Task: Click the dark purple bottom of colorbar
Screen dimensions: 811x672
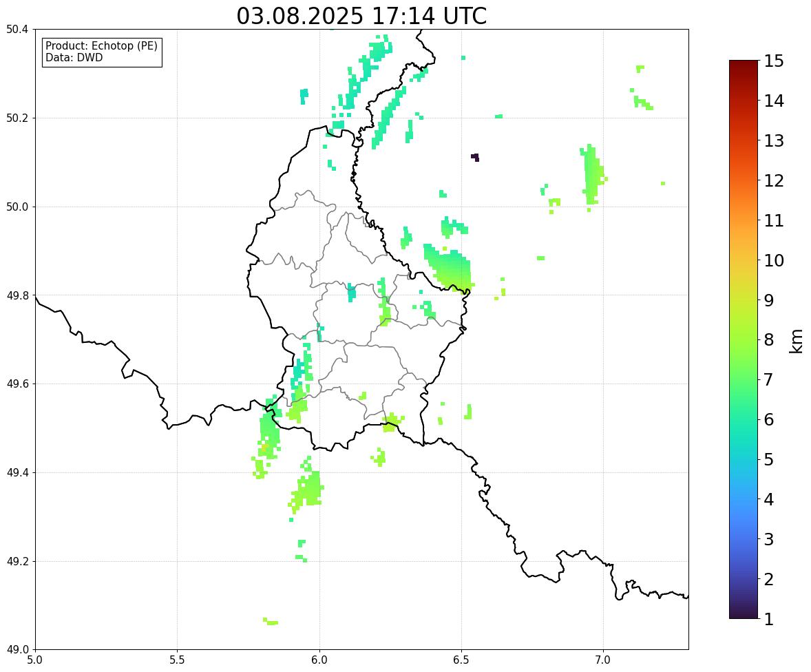Action: (744, 613)
